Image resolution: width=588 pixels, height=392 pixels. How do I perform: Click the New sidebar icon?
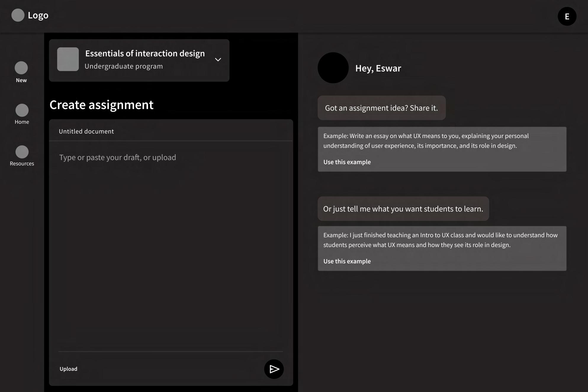pos(21,68)
